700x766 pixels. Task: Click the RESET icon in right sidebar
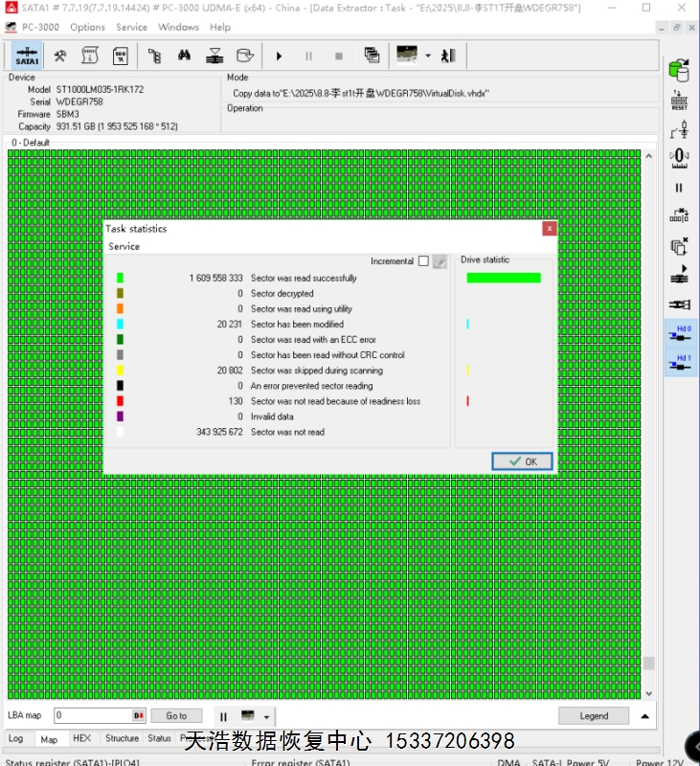[679, 101]
